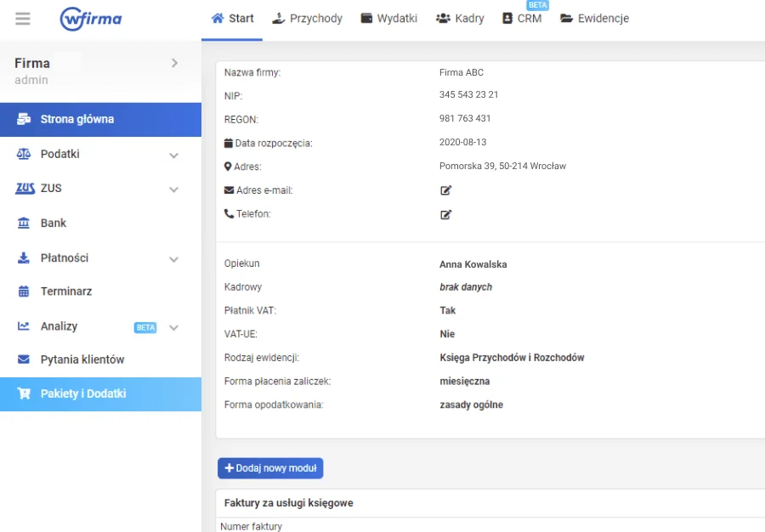The image size is (765, 532).
Task: Click the zasady ogólne value
Action: click(x=471, y=405)
